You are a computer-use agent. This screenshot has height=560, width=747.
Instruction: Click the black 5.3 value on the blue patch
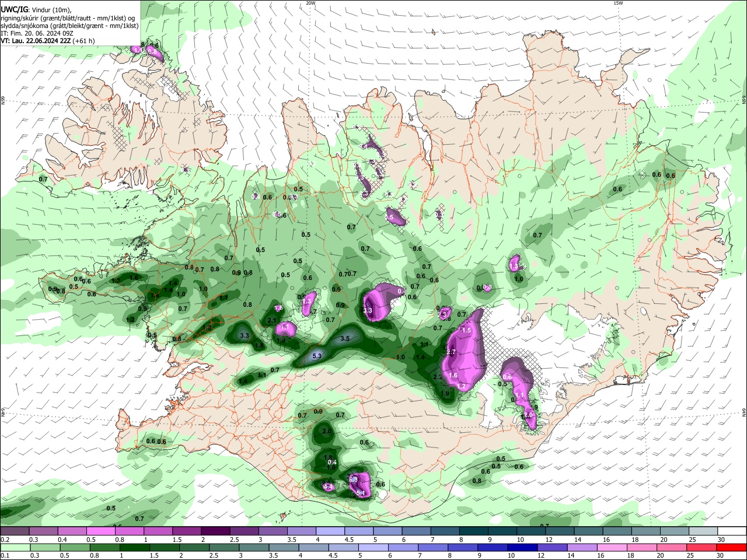[317, 355]
